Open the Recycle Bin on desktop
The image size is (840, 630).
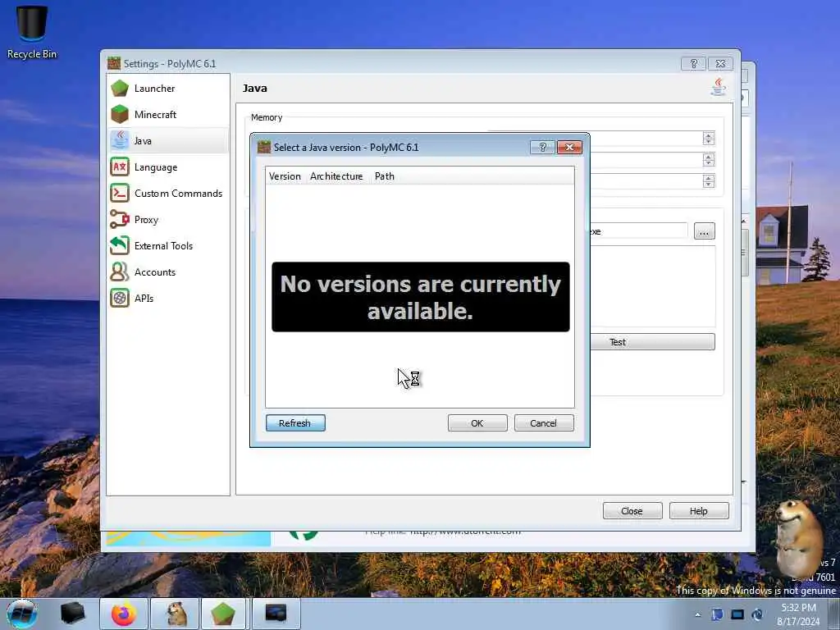(x=32, y=32)
